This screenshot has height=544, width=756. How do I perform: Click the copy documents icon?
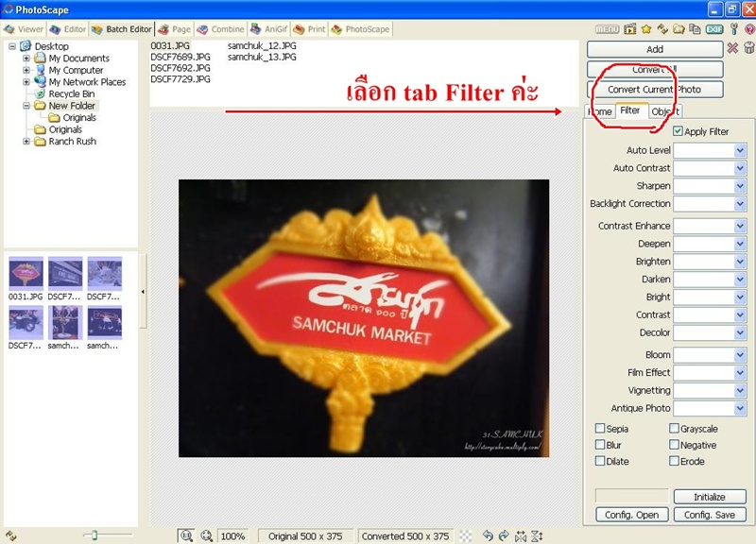[695, 29]
